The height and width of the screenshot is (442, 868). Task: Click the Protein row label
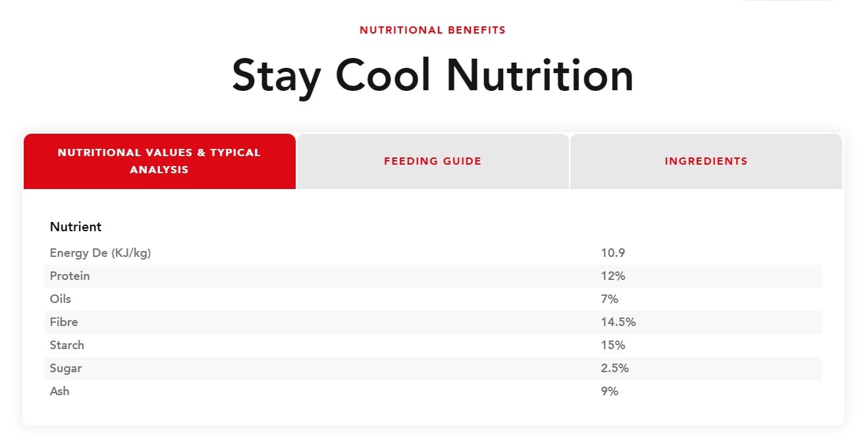(x=70, y=276)
